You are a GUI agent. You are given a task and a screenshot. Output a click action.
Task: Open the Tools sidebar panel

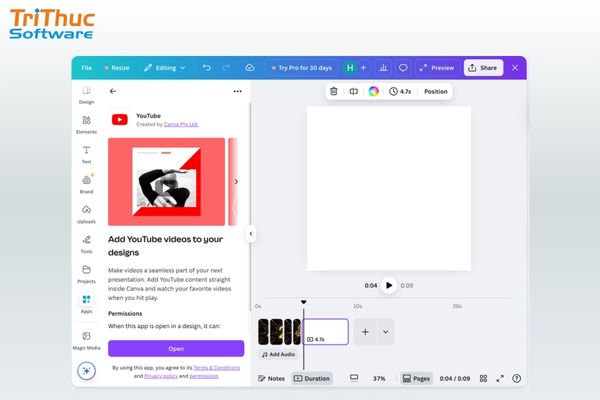(86, 244)
